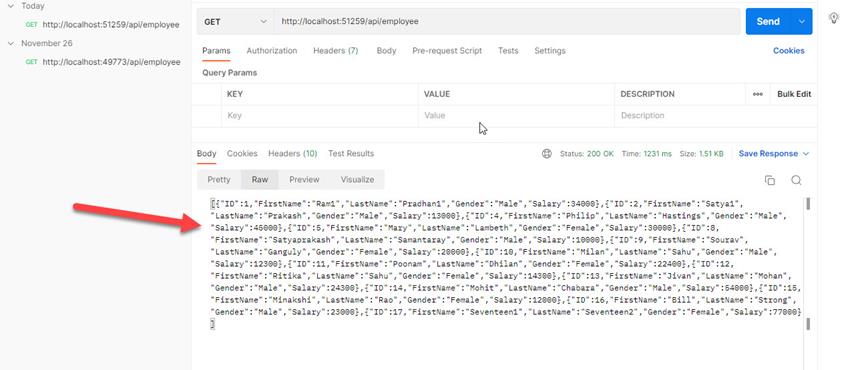Click the DESCRIPTION column header
The width and height of the screenshot is (850, 370).
coord(647,94)
